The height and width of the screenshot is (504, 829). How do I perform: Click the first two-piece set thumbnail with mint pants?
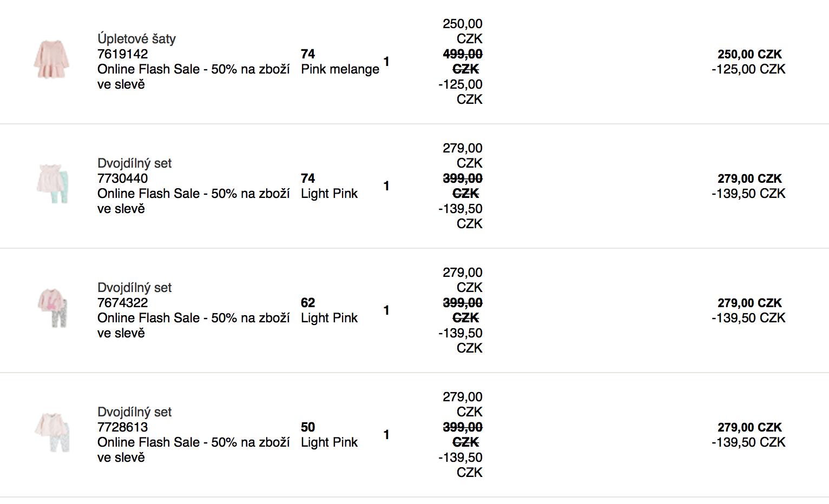53,184
